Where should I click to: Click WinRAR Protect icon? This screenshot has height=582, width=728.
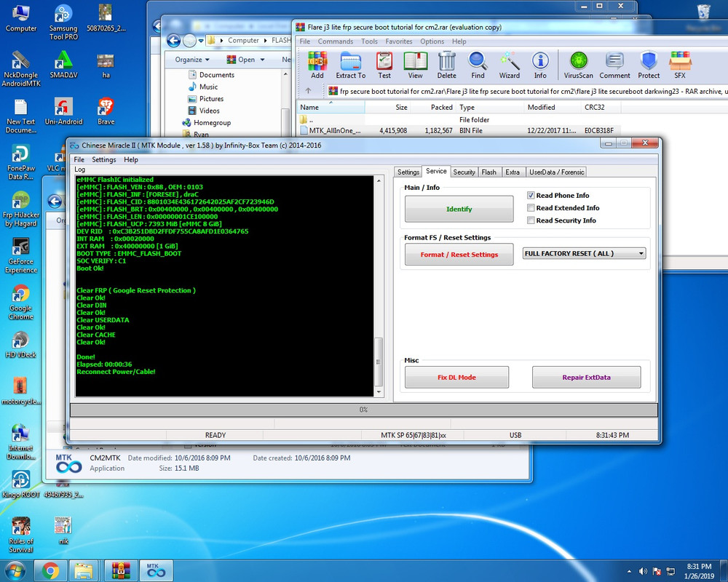click(649, 65)
